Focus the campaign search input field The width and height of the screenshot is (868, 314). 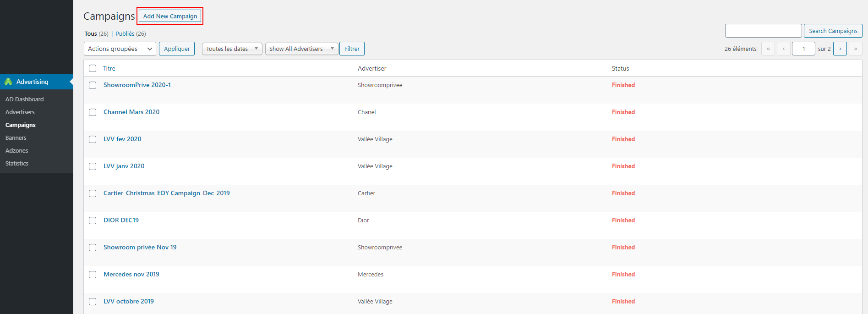click(763, 31)
